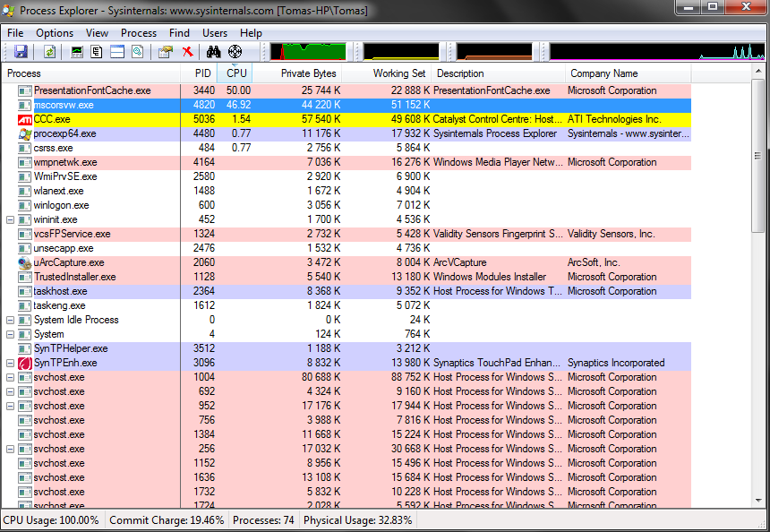Toggle the Show Lower Pane toolbar icon
This screenshot has height=532, width=770.
coord(117,52)
